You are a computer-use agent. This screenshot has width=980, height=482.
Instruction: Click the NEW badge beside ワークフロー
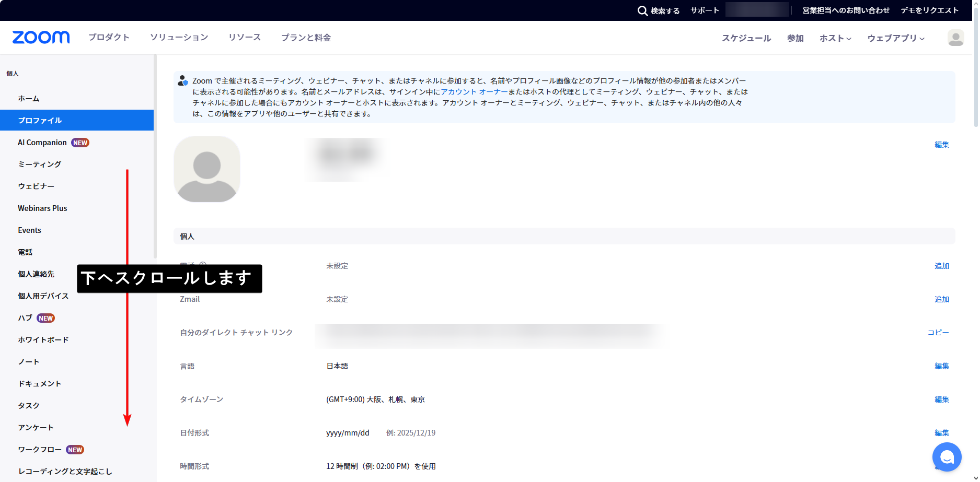(75, 450)
